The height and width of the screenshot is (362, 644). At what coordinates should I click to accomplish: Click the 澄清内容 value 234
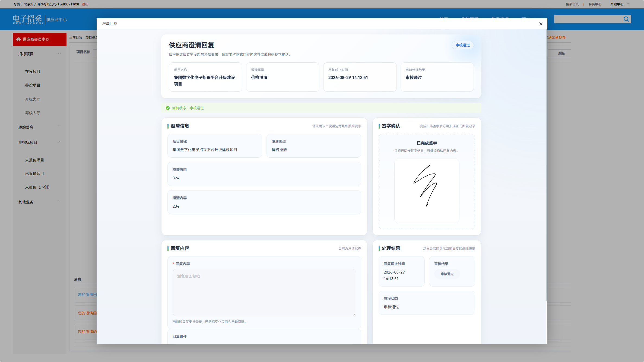click(176, 206)
